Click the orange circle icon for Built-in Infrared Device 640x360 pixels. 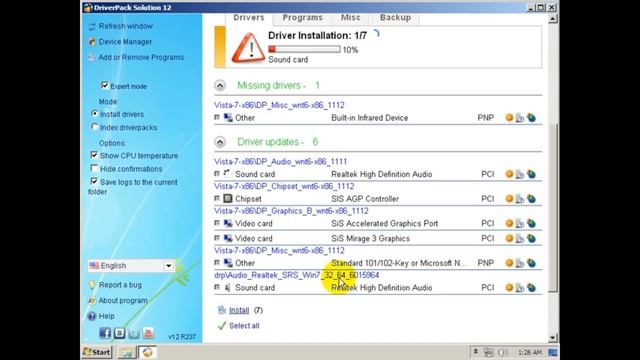click(509, 118)
